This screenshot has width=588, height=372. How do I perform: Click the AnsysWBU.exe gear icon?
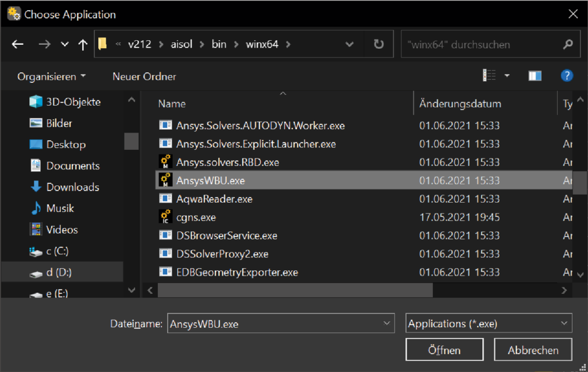point(165,180)
